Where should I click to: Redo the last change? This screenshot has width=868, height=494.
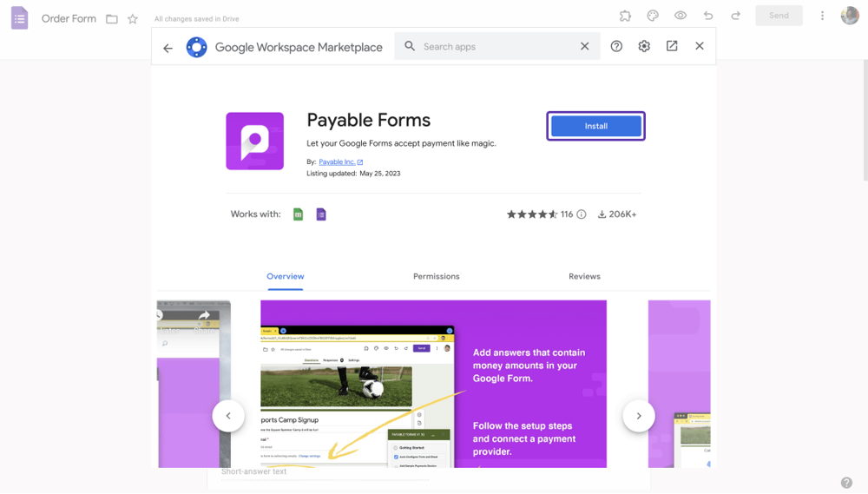[x=736, y=16]
